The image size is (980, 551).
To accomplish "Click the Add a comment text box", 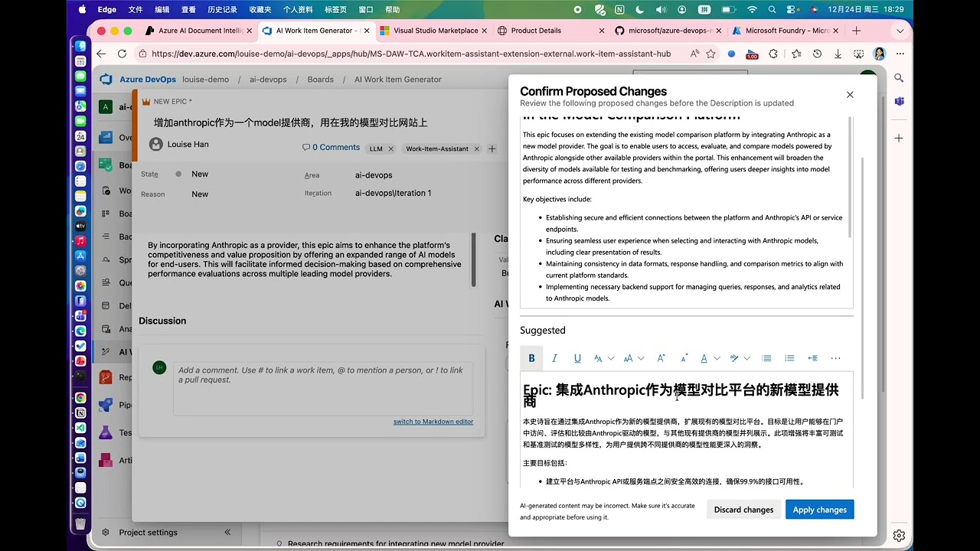I will [323, 389].
